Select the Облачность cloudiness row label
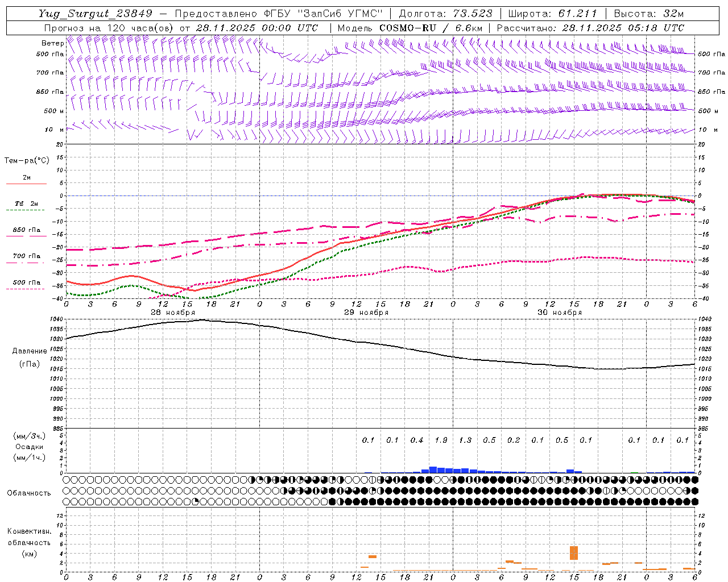728x582 pixels. click(29, 493)
